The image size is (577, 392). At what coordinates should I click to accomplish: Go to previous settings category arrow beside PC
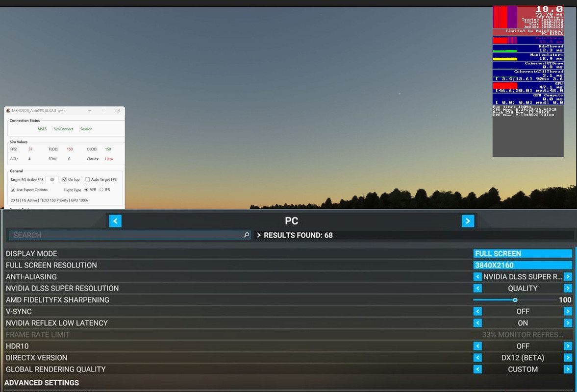pyautogui.click(x=115, y=221)
